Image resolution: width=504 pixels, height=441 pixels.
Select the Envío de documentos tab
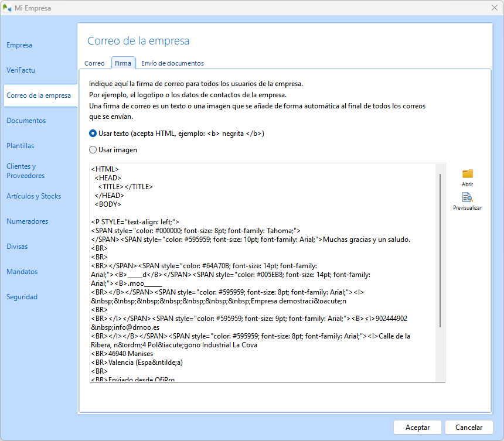click(173, 63)
